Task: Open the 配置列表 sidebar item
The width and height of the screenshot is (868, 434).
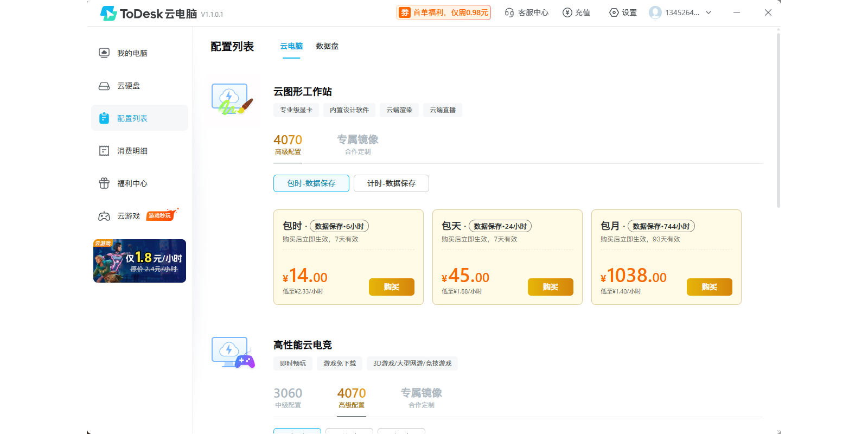Action: (x=139, y=118)
